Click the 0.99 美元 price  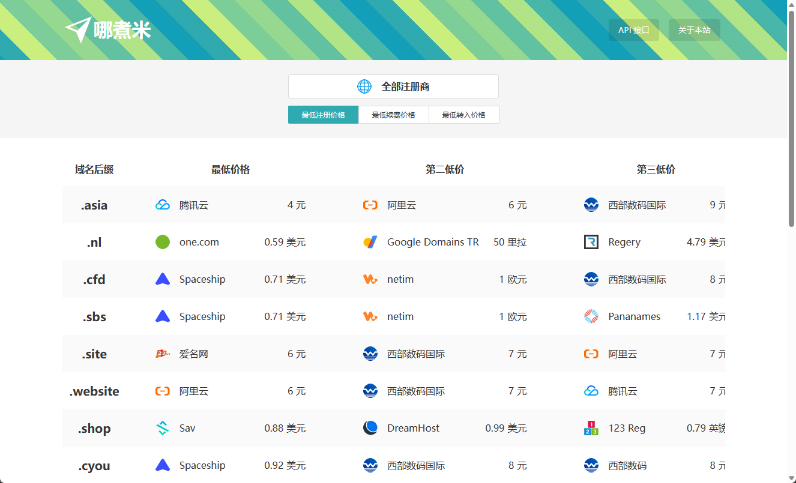pos(506,428)
